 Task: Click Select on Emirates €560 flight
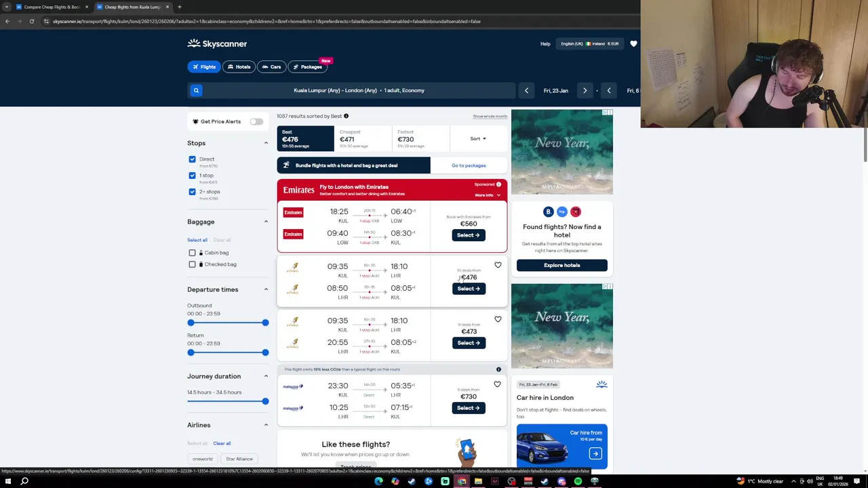(469, 235)
